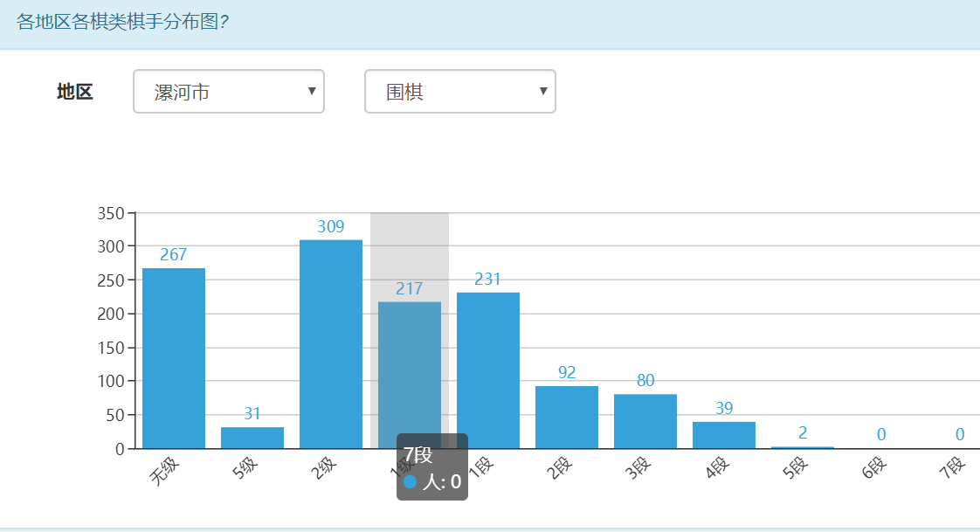Click the 2级 x-axis label
Screen dimensions: 980x532
click(x=322, y=470)
